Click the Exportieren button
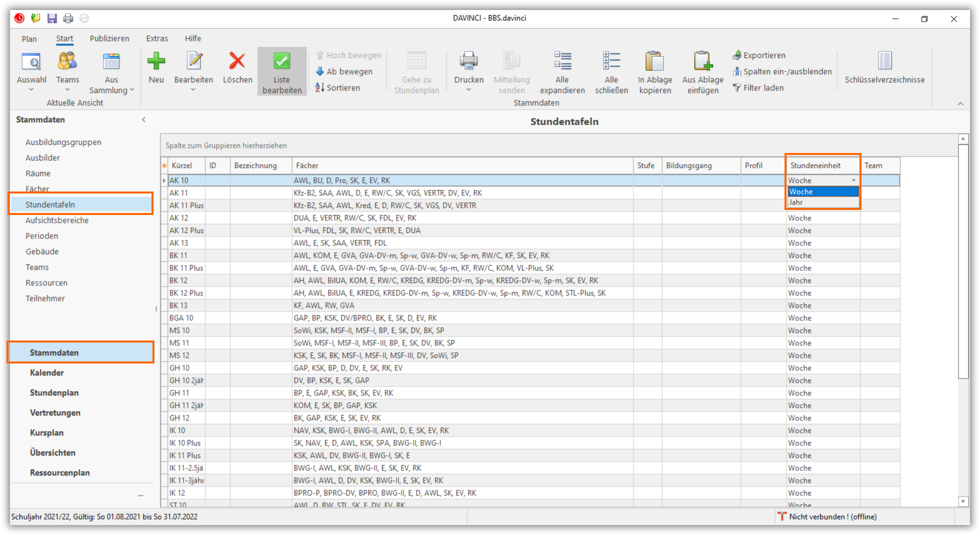 point(759,55)
